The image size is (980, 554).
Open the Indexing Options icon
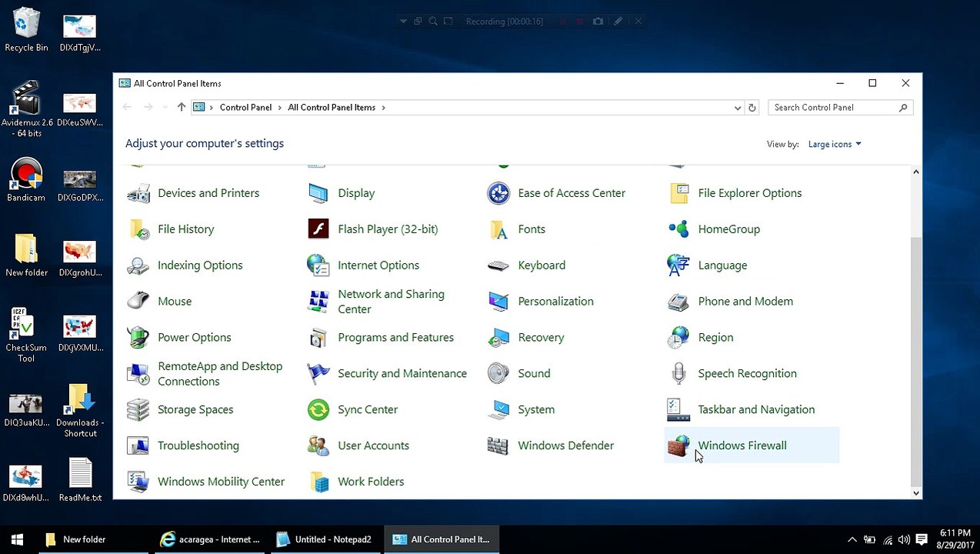point(138,265)
